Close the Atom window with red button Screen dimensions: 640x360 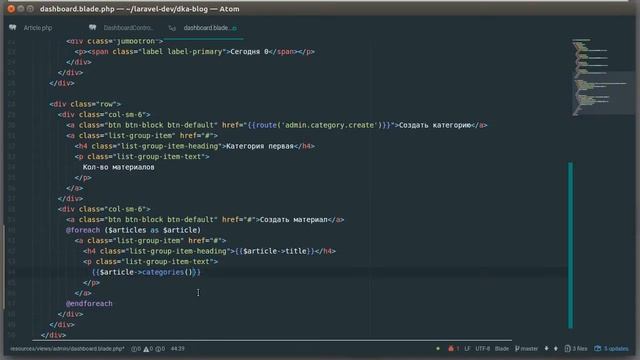(x=11, y=9)
